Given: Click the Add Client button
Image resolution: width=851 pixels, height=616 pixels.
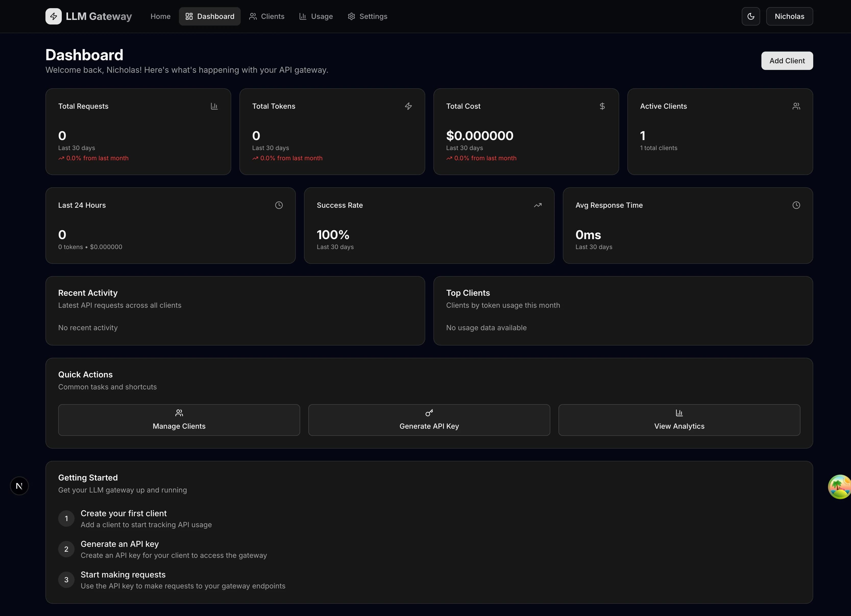Looking at the screenshot, I should coord(787,60).
